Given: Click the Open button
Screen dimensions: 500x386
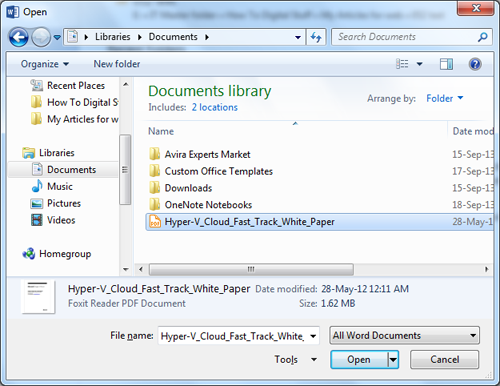Looking at the screenshot, I should click(359, 359).
